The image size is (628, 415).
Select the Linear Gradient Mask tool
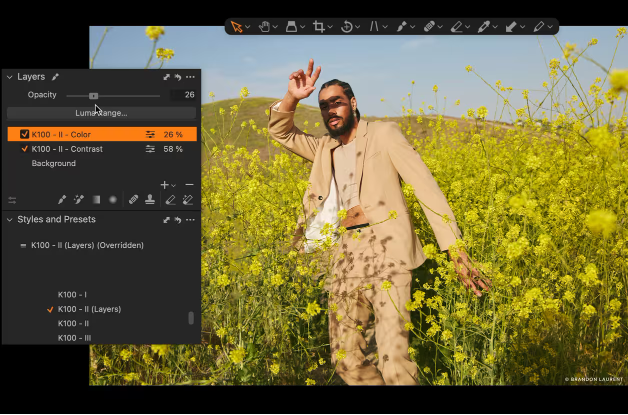tap(96, 200)
